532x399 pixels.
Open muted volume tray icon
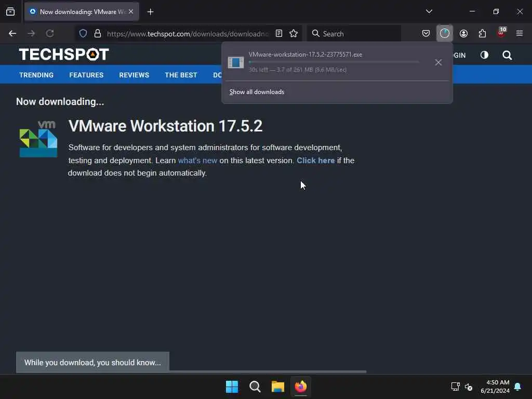469,387
